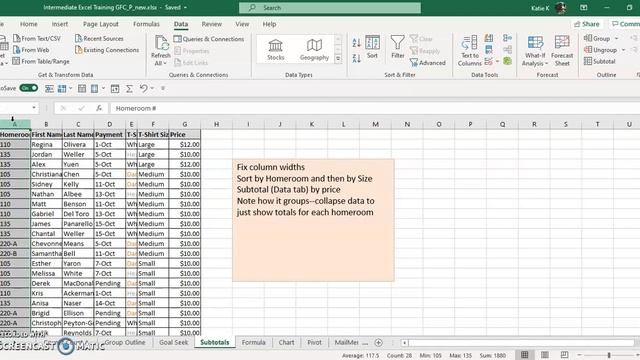Undo the last action

[143, 88]
